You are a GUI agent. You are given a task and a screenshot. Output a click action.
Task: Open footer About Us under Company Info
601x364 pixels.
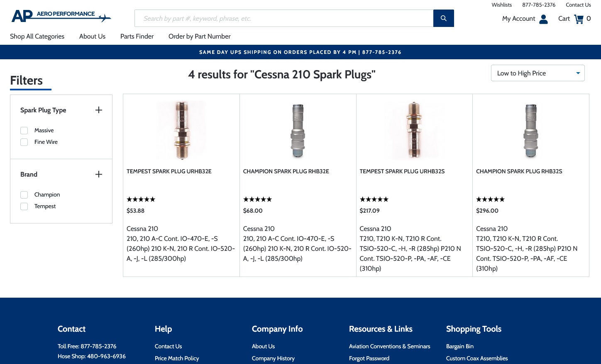point(263,346)
